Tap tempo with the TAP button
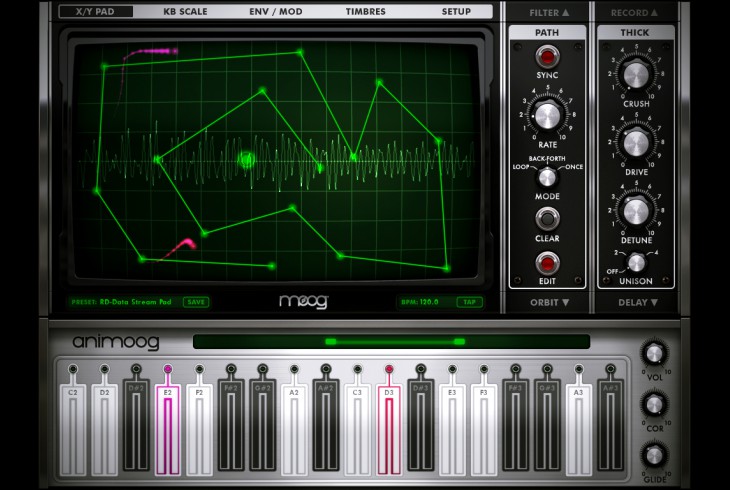Viewport: 730px width, 490px height. [469, 302]
